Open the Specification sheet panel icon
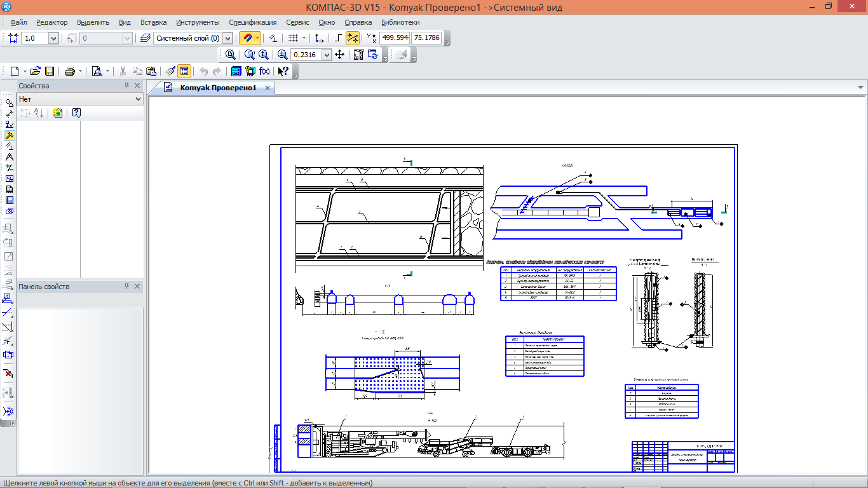868x488 pixels. click(10, 189)
